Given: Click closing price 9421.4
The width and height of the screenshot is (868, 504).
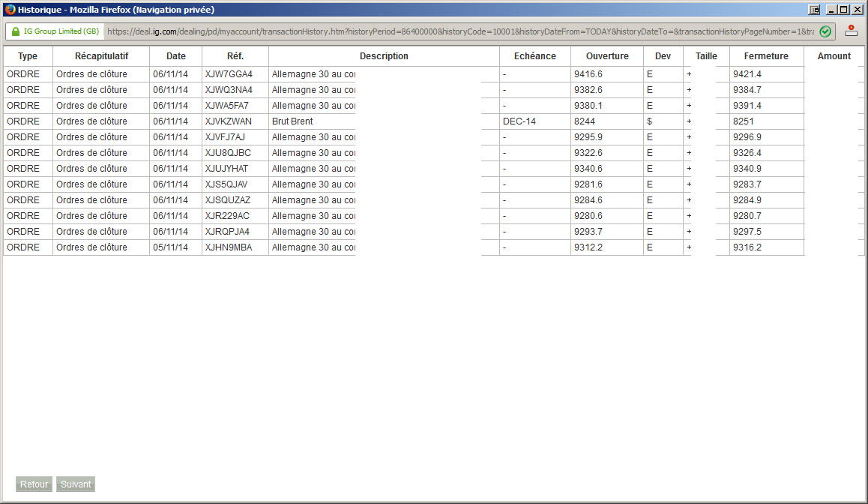Looking at the screenshot, I should (747, 74).
